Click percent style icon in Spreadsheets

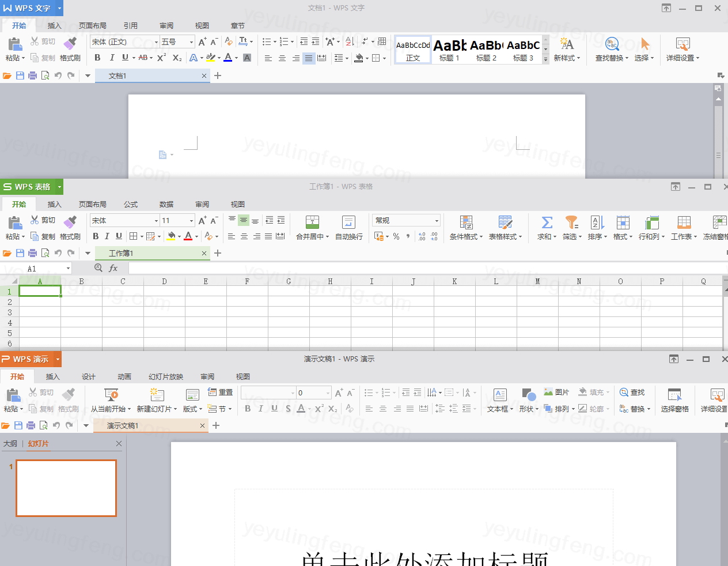[396, 236]
